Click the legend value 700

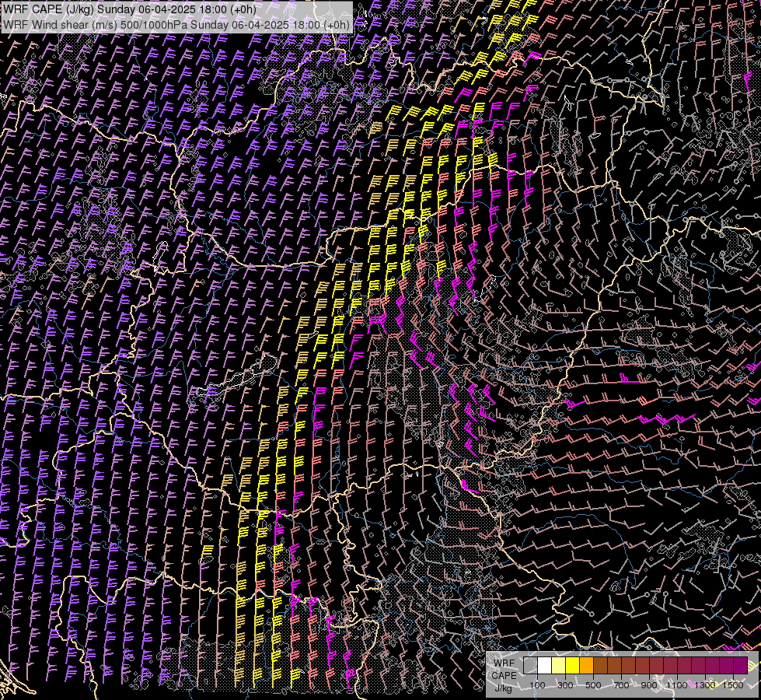click(x=621, y=685)
